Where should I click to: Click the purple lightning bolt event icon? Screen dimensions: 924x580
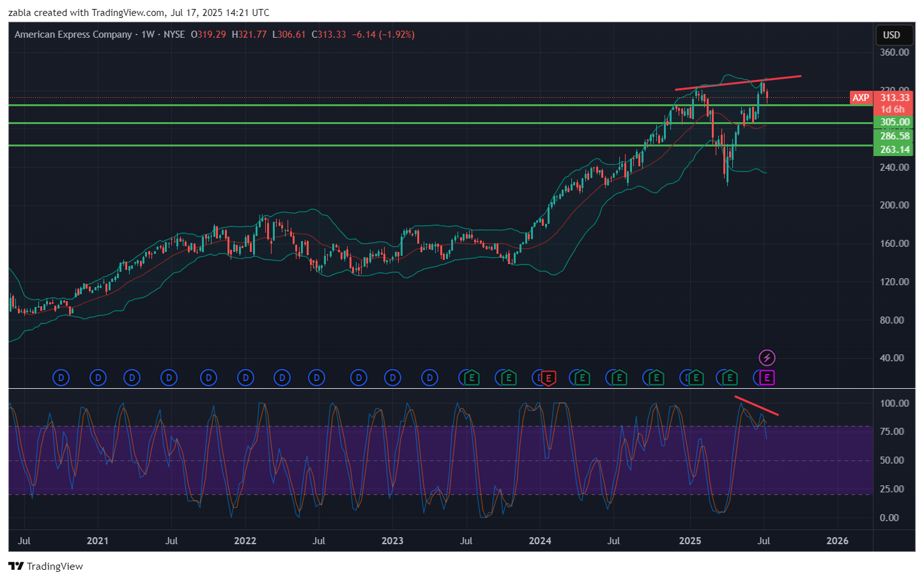pos(767,357)
